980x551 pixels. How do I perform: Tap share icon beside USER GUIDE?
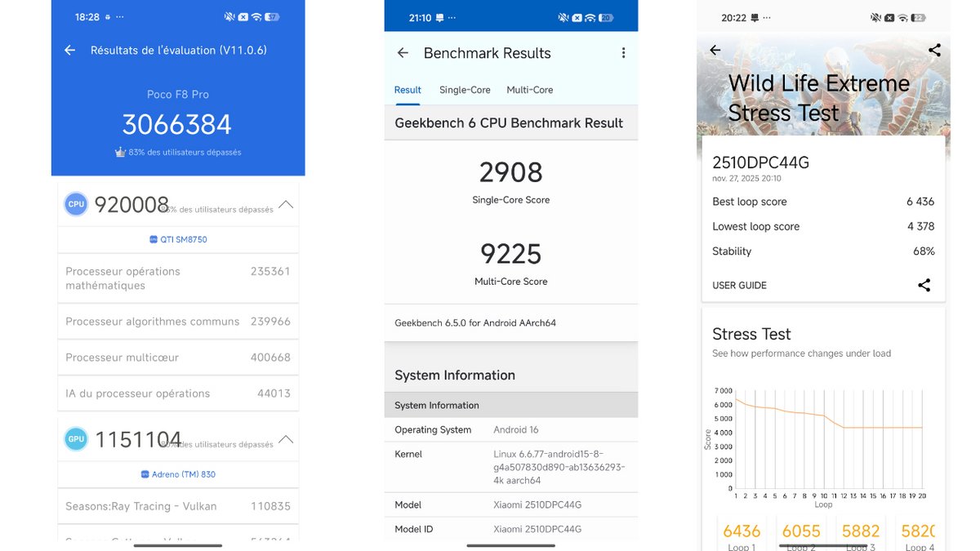pyautogui.click(x=924, y=285)
